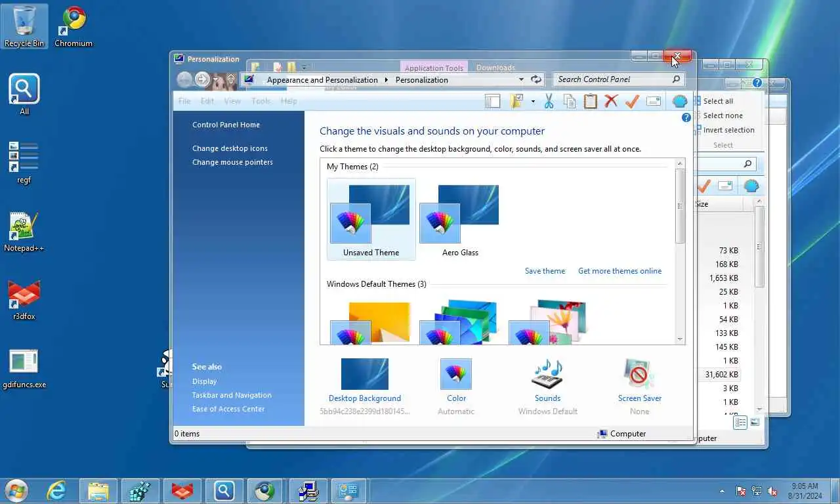Click the Windows Start button
The height and width of the screenshot is (504, 840).
coord(16,490)
